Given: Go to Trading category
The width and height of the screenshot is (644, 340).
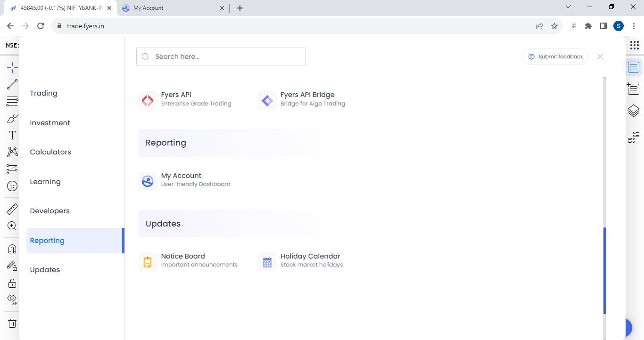Looking at the screenshot, I should pyautogui.click(x=43, y=93).
